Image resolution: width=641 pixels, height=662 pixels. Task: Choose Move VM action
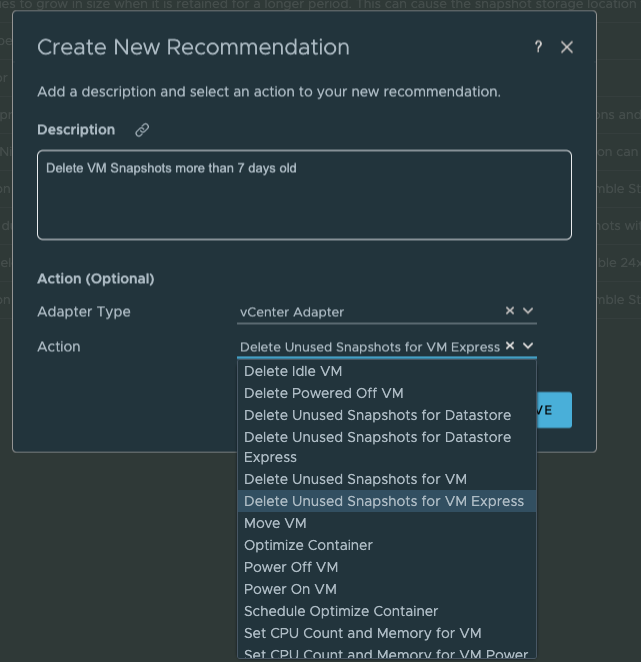pyautogui.click(x=387, y=523)
